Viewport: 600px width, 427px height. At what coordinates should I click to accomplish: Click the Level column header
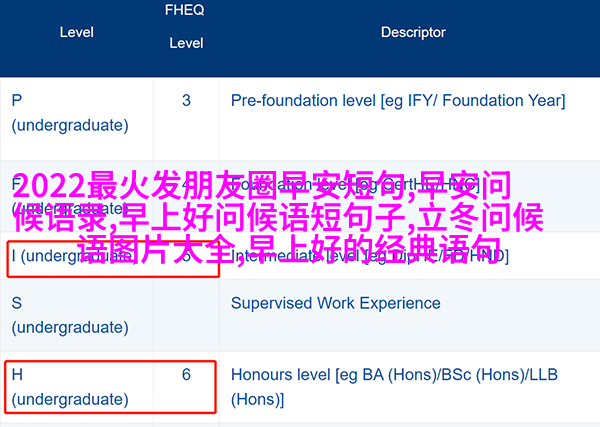pyautogui.click(x=77, y=32)
